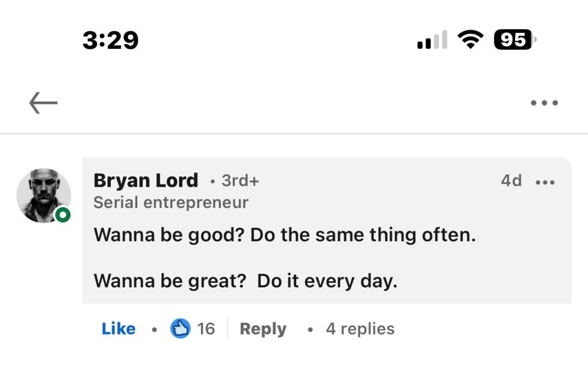Tap the blue thumbs-up reaction icon
This screenshot has width=588, height=369.
click(x=180, y=329)
